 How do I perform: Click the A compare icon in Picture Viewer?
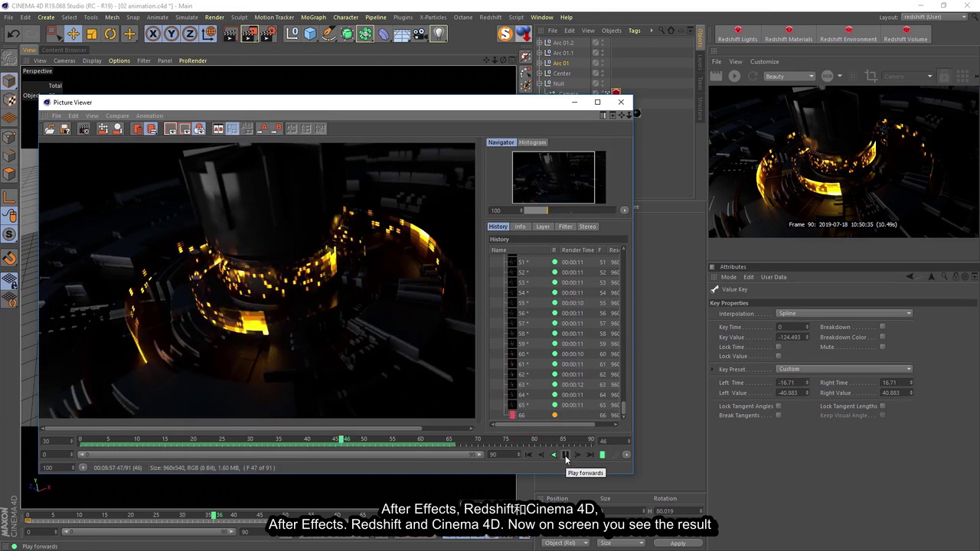click(263, 129)
